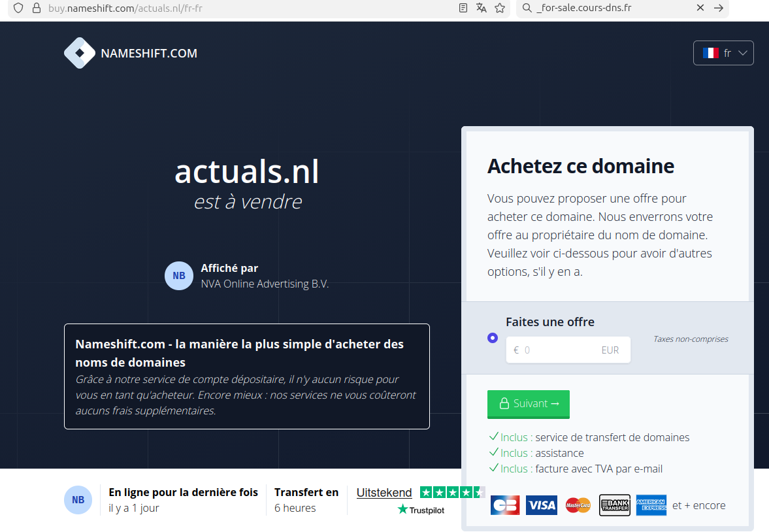The height and width of the screenshot is (532, 769).
Task: Click the padlock site security icon
Action: pyautogui.click(x=37, y=8)
